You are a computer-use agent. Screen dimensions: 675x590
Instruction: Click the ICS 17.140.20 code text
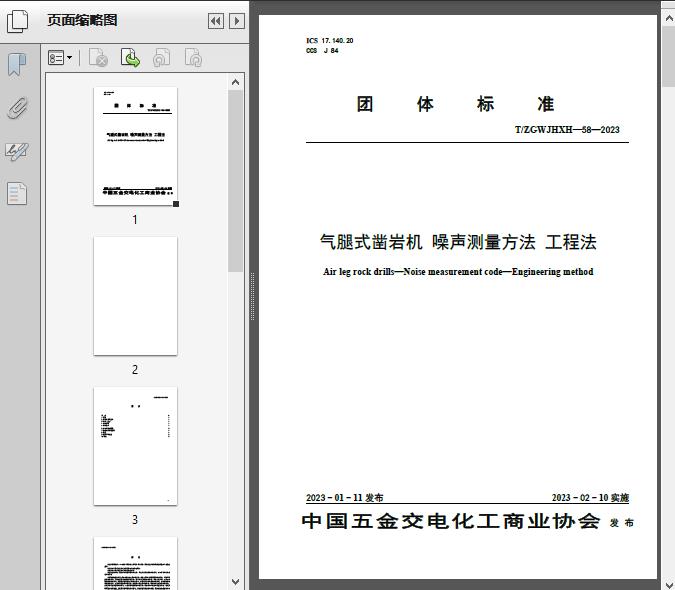[x=330, y=40]
